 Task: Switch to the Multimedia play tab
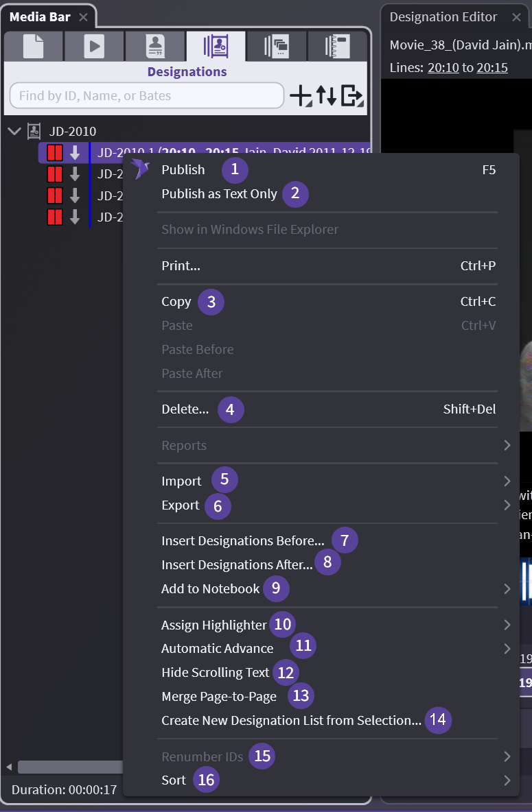click(x=94, y=46)
